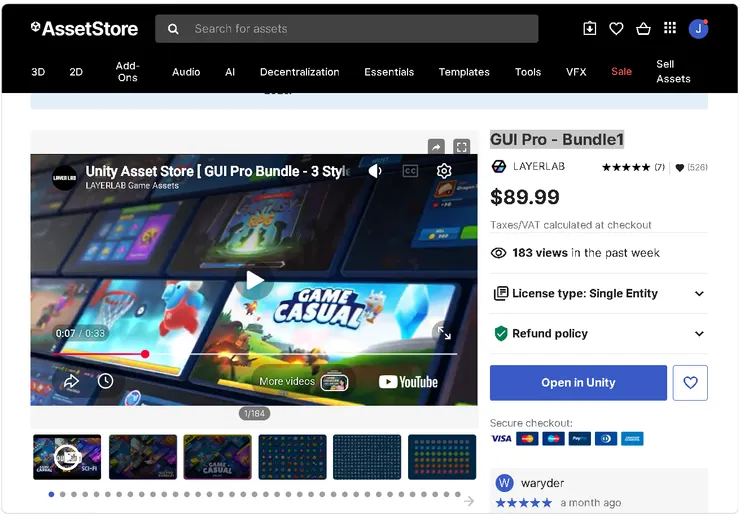
Task: Open the Audio category menu
Action: [186, 72]
